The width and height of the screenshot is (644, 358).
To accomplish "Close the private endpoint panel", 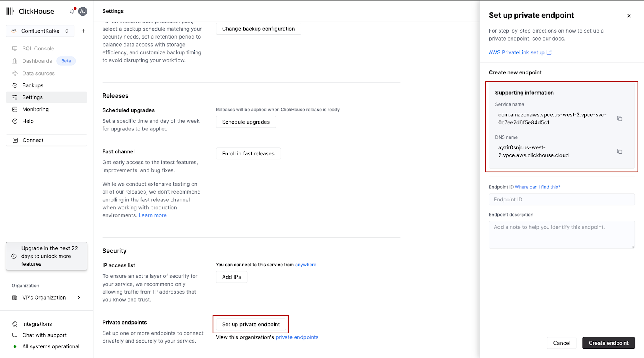I will (x=629, y=16).
